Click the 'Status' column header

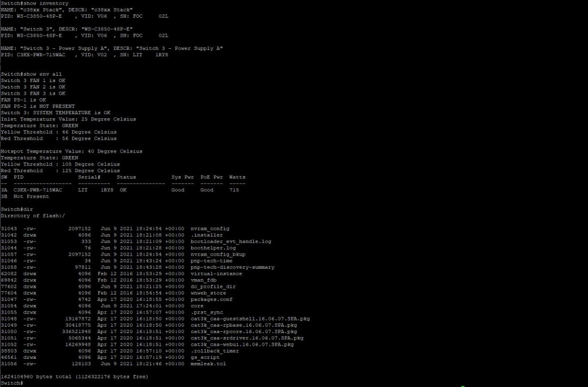coord(126,177)
